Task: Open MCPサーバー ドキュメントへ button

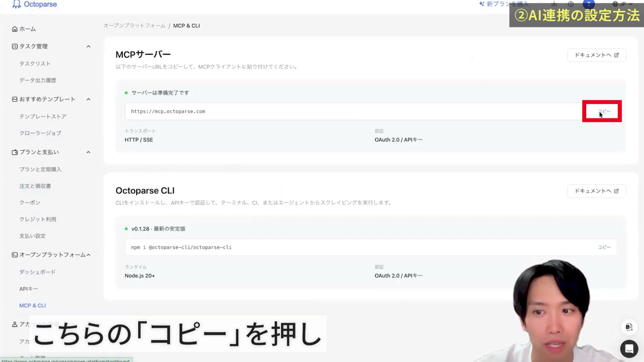Action: pos(596,55)
